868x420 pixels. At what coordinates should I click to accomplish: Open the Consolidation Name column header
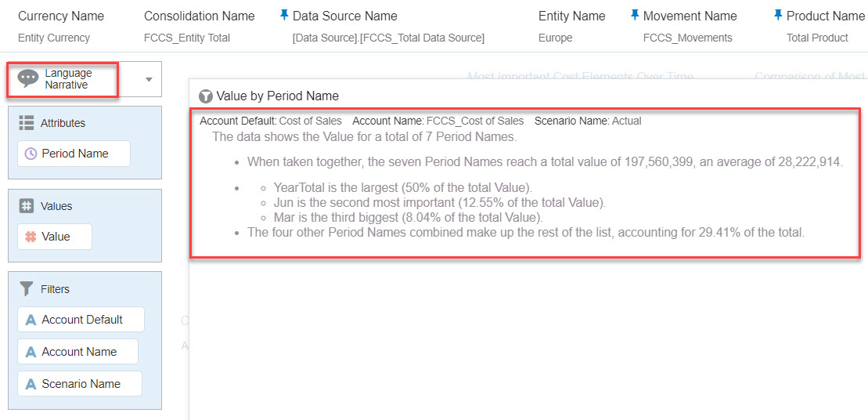coord(200,16)
